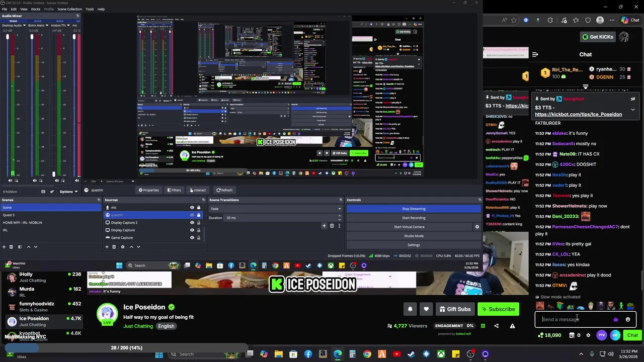Send message with green Chat button
Image resolution: width=644 pixels, height=362 pixels.
(632, 335)
